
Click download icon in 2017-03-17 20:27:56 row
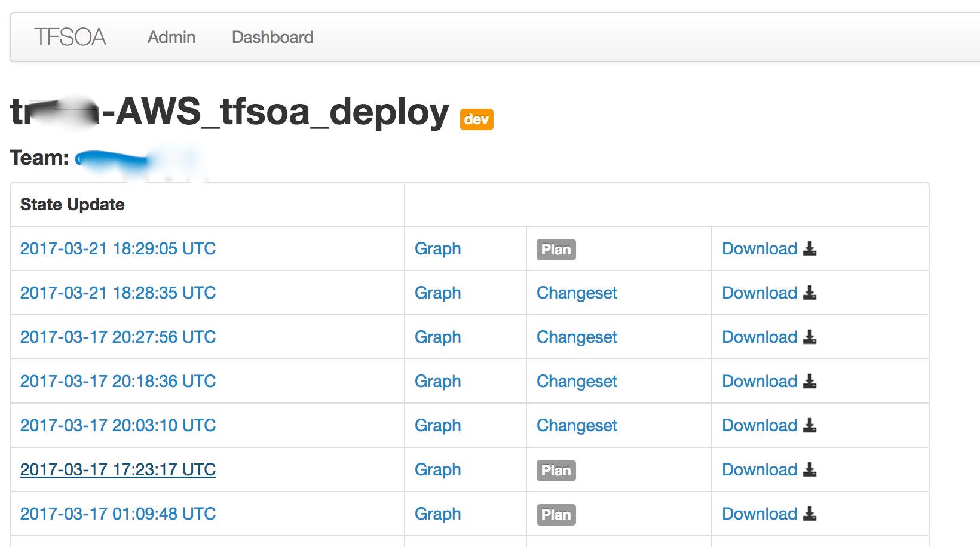pyautogui.click(x=810, y=337)
